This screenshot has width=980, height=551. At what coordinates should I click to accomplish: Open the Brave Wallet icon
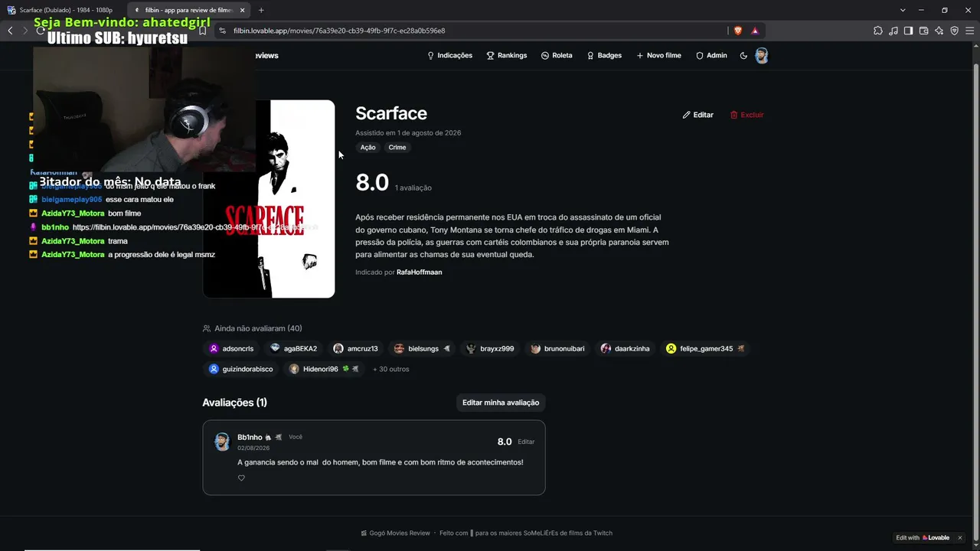click(x=923, y=31)
